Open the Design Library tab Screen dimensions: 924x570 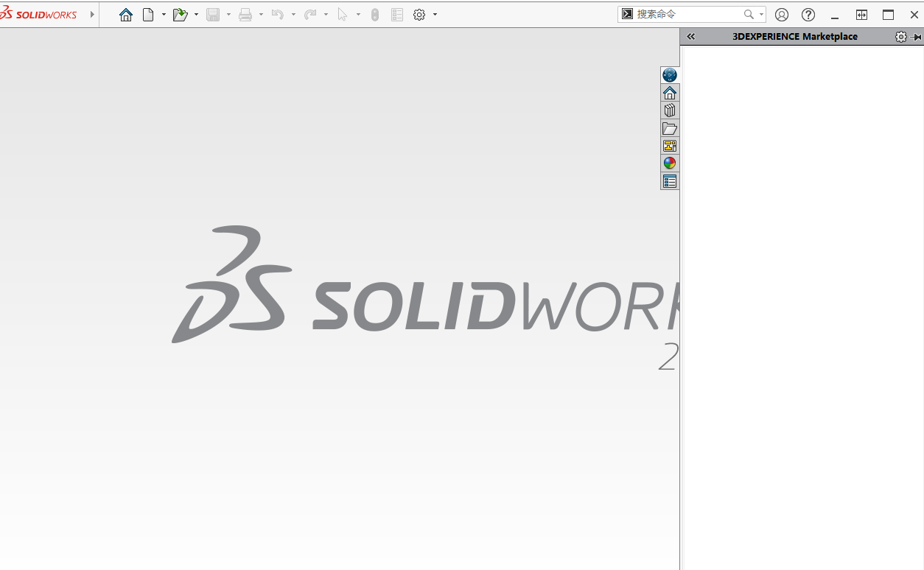[x=670, y=110]
